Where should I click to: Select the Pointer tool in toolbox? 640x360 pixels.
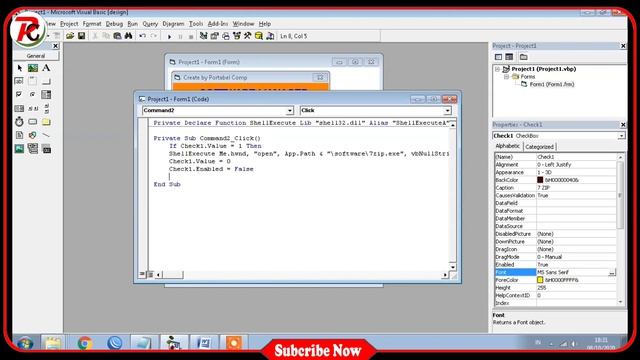20,68
